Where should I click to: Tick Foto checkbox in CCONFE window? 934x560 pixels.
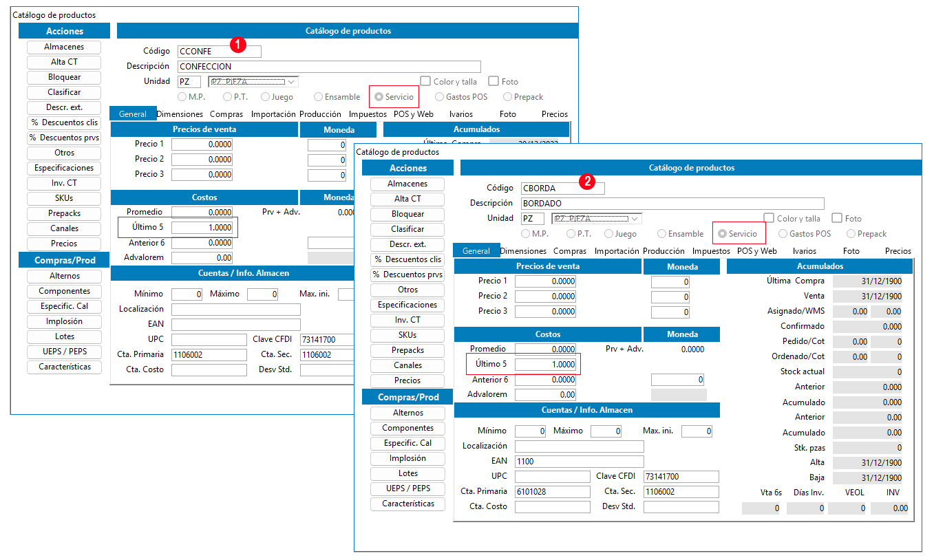493,81
